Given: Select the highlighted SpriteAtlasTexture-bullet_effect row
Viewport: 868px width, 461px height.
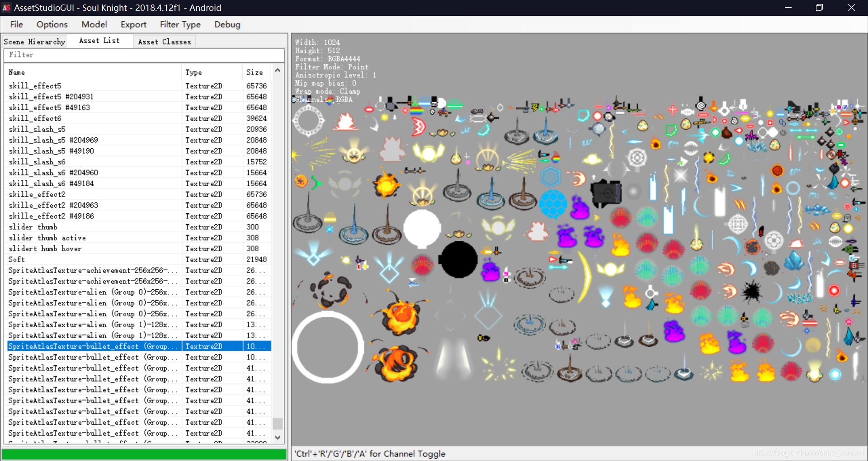Looking at the screenshot, I should [x=139, y=346].
